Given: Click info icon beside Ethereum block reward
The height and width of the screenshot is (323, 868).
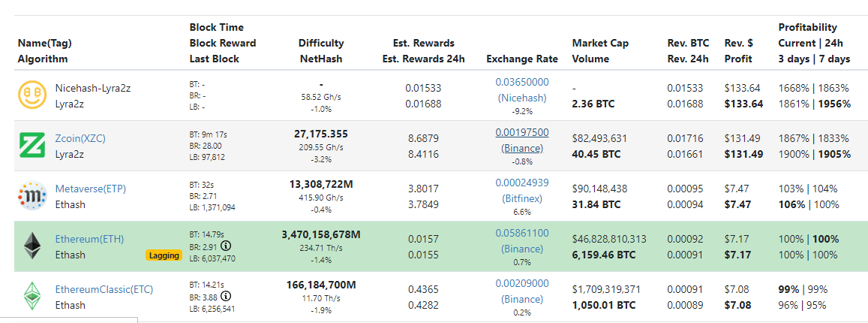Looking at the screenshot, I should [x=225, y=246].
